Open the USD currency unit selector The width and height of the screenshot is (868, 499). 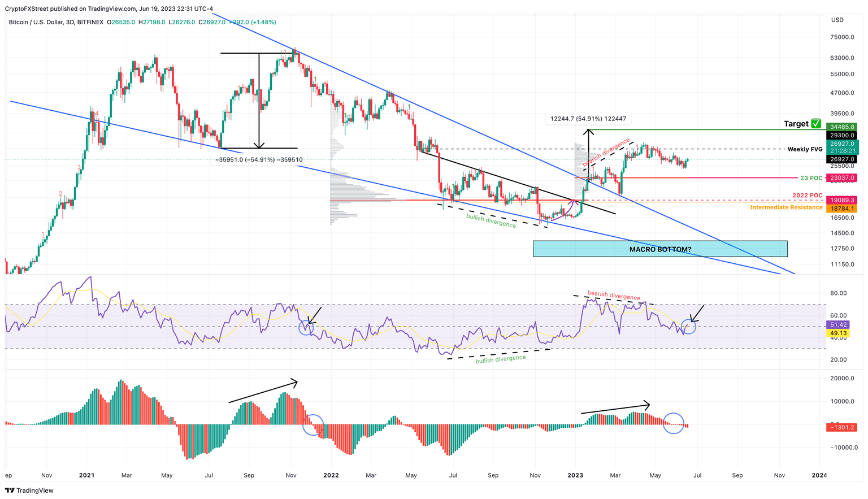point(837,19)
